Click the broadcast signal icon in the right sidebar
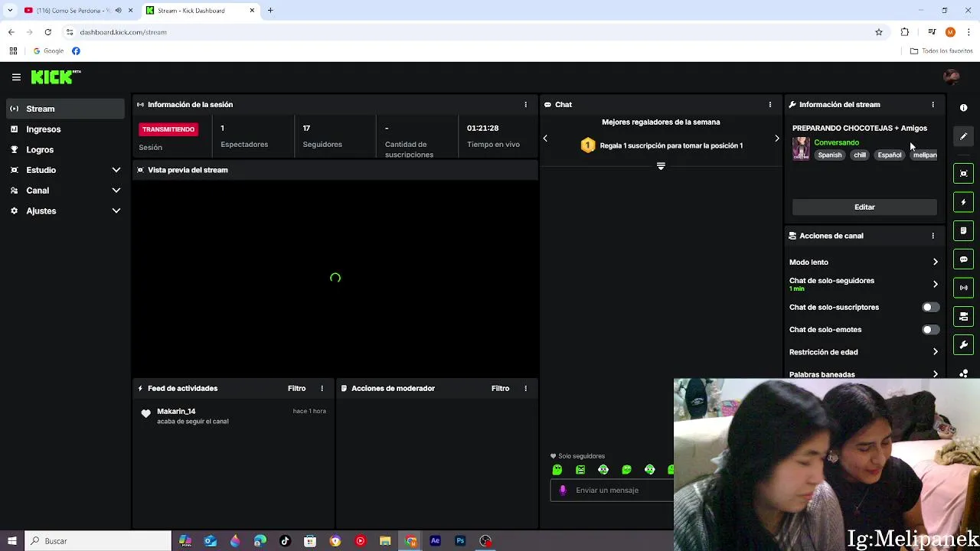The height and width of the screenshot is (551, 980). pos(964,288)
